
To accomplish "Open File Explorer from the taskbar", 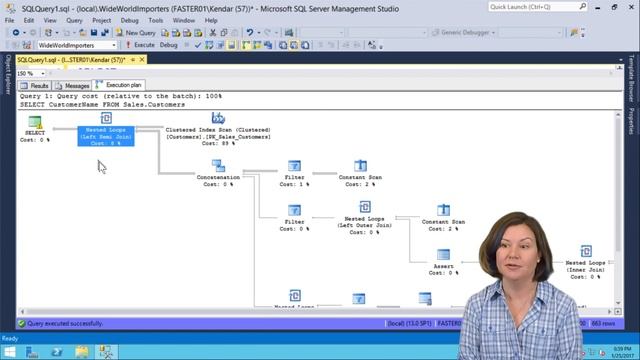I will click(x=82, y=352).
